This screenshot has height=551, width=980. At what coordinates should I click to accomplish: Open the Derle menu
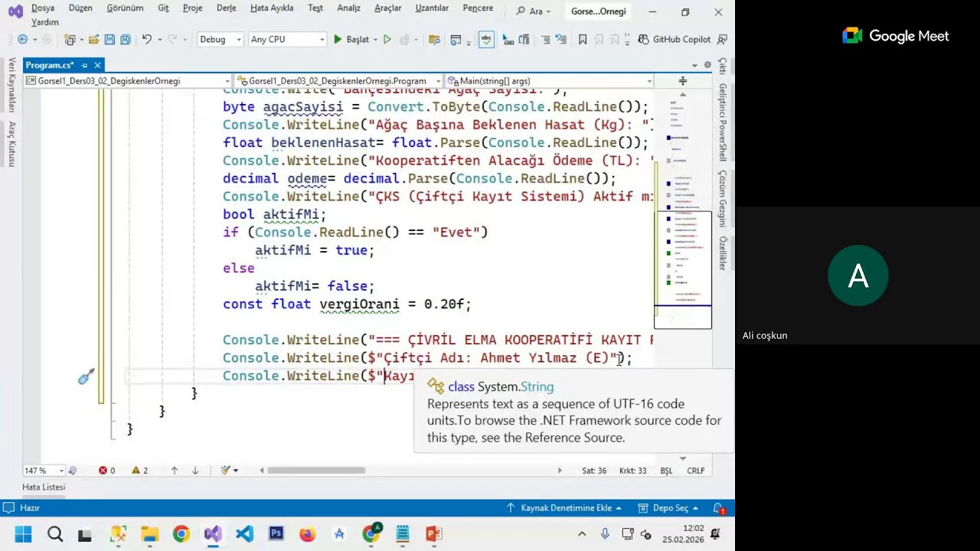(x=226, y=8)
